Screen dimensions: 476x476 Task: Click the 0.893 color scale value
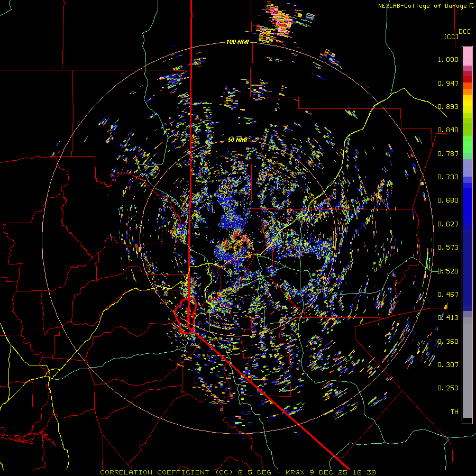448,106
